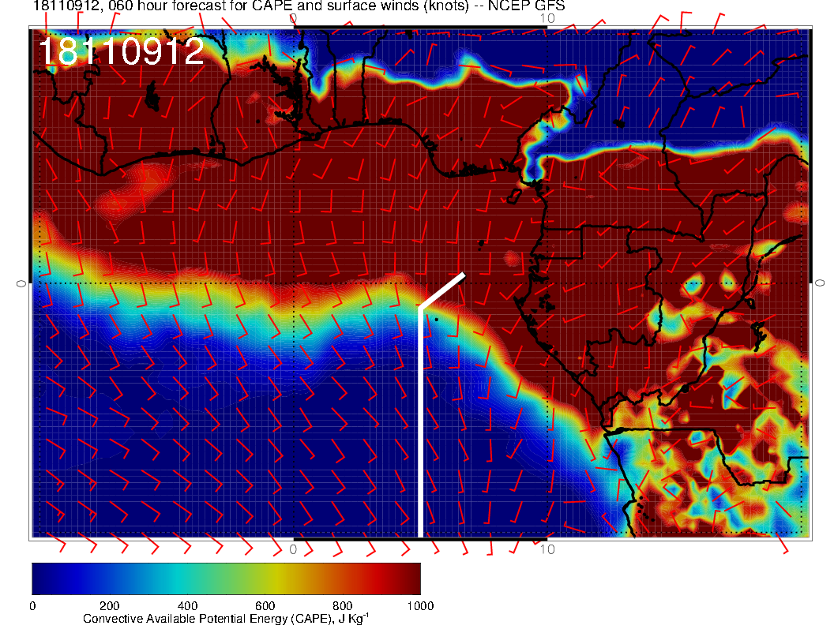The width and height of the screenshot is (834, 644).
Task: Click the right axis equator label 0
Action: pyautogui.click(x=820, y=283)
